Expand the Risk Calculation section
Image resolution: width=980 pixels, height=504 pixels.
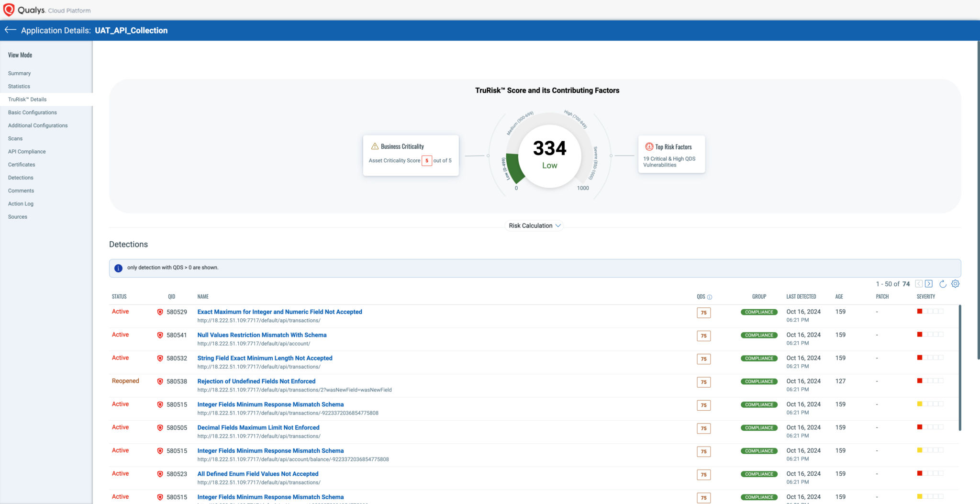(534, 225)
